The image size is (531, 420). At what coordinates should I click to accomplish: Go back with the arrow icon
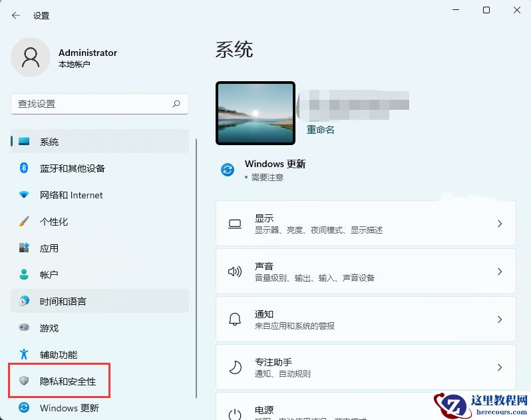coord(15,15)
